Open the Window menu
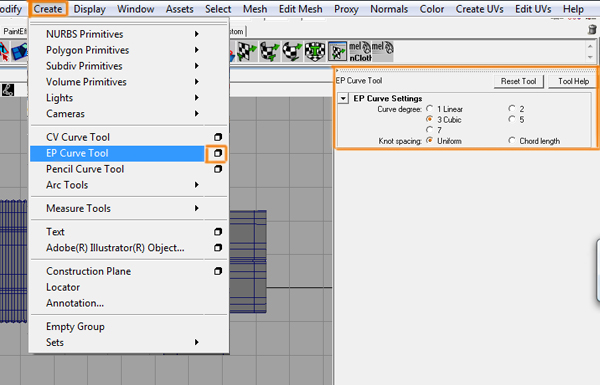600x385 pixels. [x=135, y=9]
